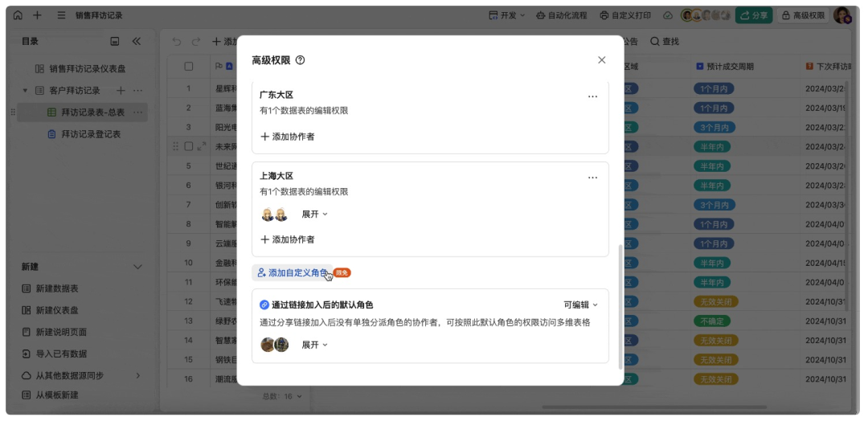Image resolution: width=868 pixels, height=421 pixels.
Task: Click the 高级权限 button in top bar
Action: (803, 15)
